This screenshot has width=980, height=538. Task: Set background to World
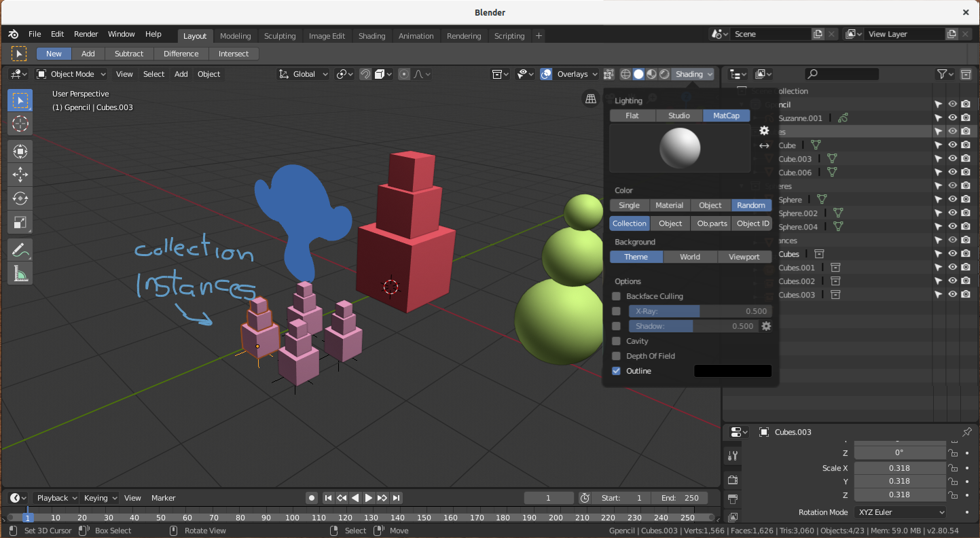point(690,257)
